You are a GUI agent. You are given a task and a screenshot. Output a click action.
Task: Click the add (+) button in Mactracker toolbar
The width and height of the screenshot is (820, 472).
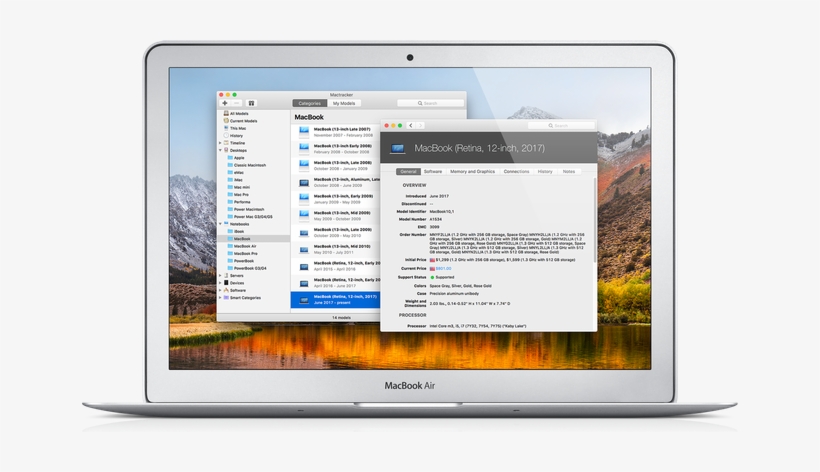click(x=225, y=103)
